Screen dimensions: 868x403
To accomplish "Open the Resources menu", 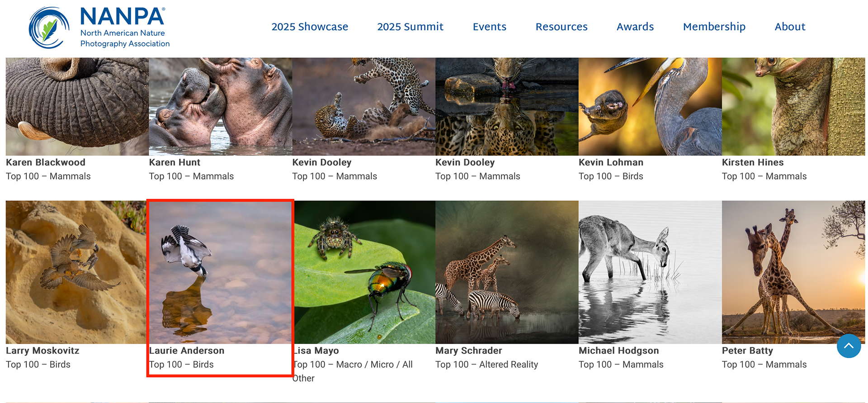I will 561,27.
